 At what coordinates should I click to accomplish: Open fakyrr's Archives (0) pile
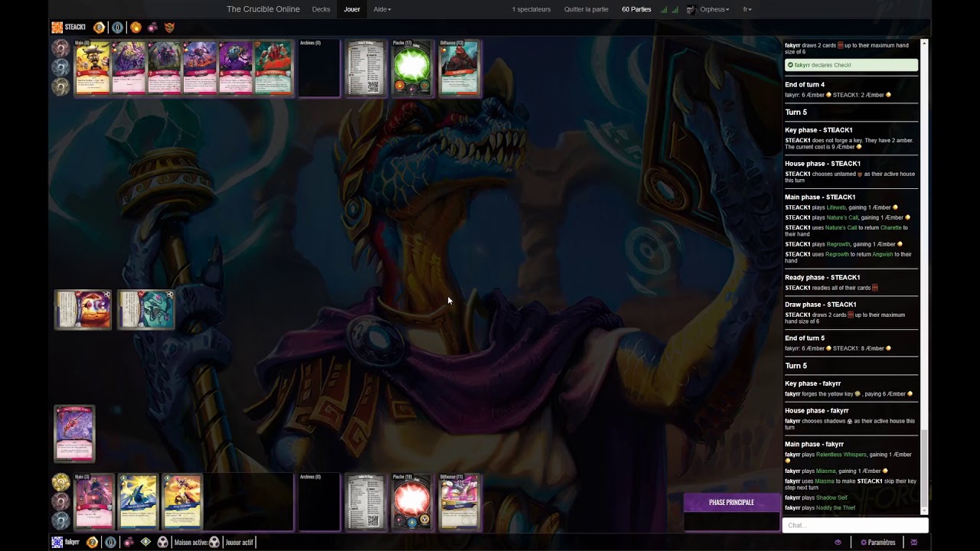click(319, 502)
